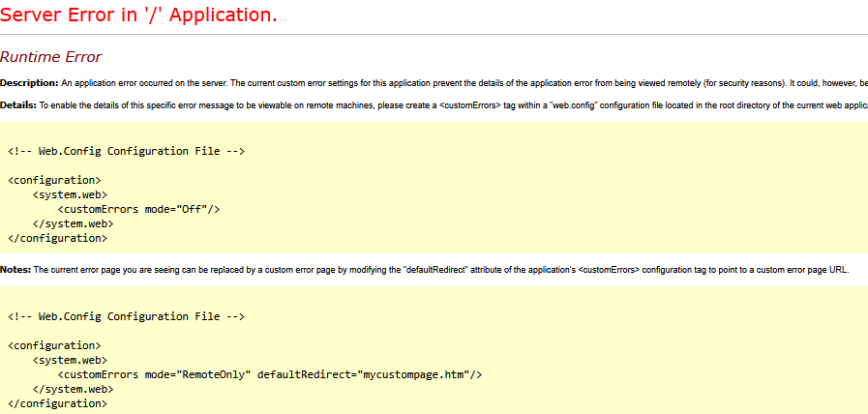
Task: Click the closing </system.web> tag in the first code block
Action: click(x=73, y=222)
